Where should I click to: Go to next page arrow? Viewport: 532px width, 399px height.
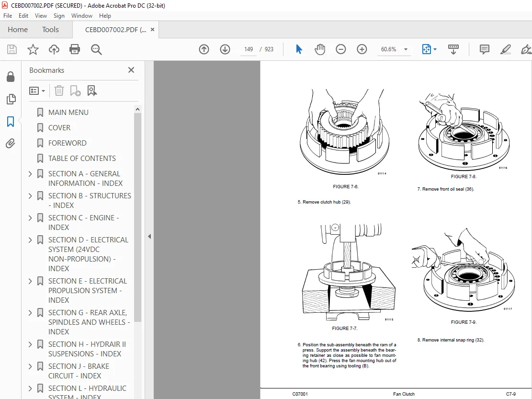(x=225, y=49)
